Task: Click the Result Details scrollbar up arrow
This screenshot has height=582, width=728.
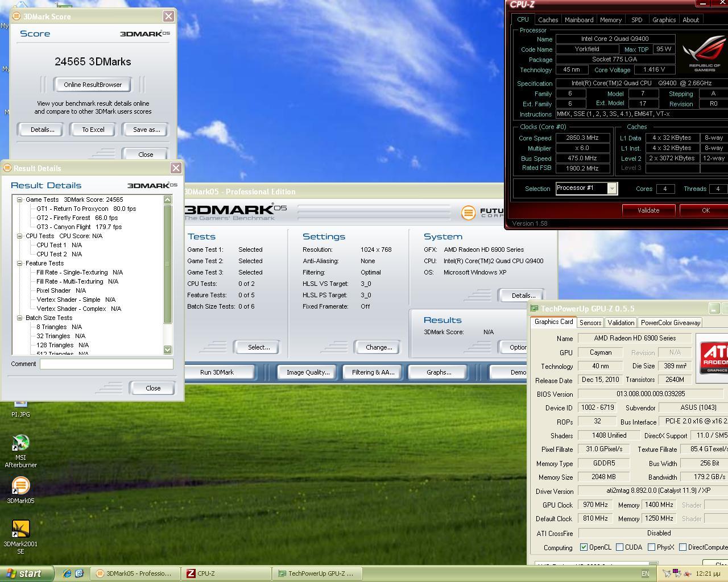Action: [x=167, y=199]
